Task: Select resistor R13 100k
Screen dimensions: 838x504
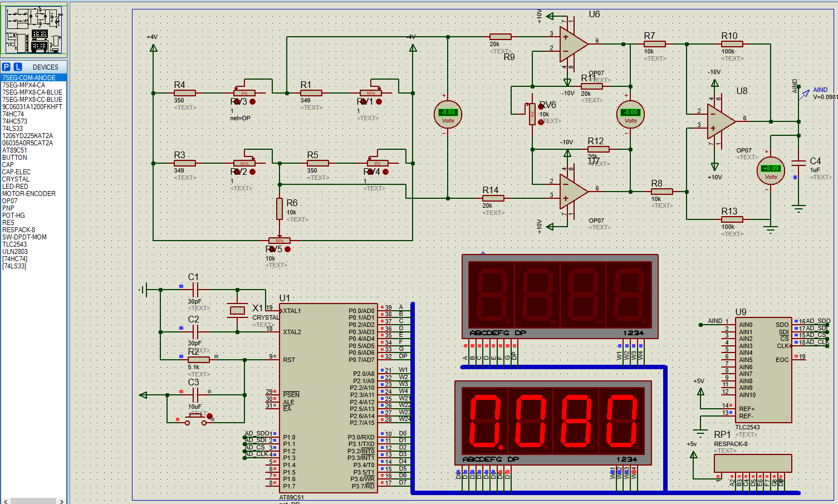Action: 732,219
